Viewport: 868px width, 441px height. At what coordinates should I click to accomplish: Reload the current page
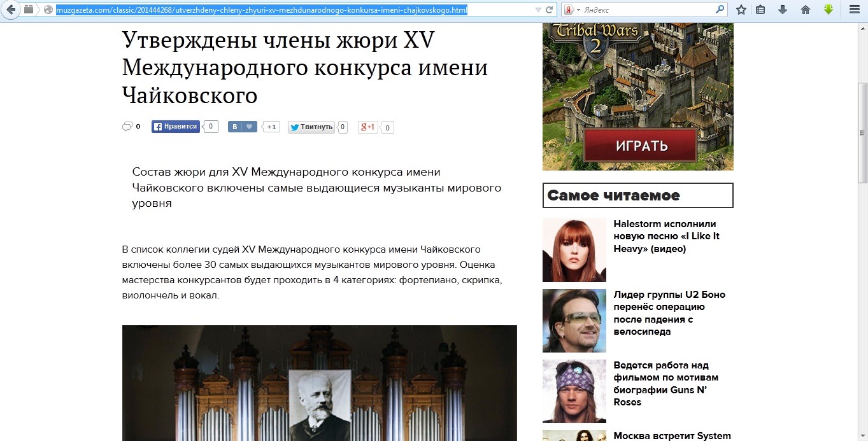point(550,10)
